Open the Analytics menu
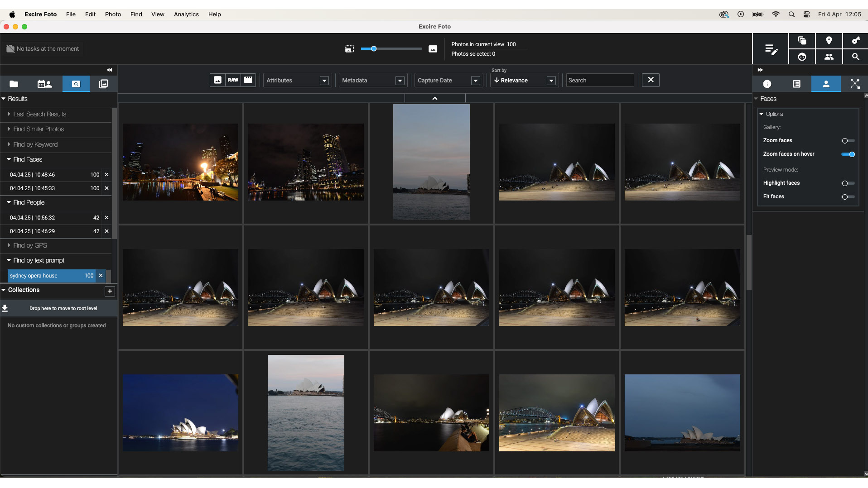 tap(186, 14)
